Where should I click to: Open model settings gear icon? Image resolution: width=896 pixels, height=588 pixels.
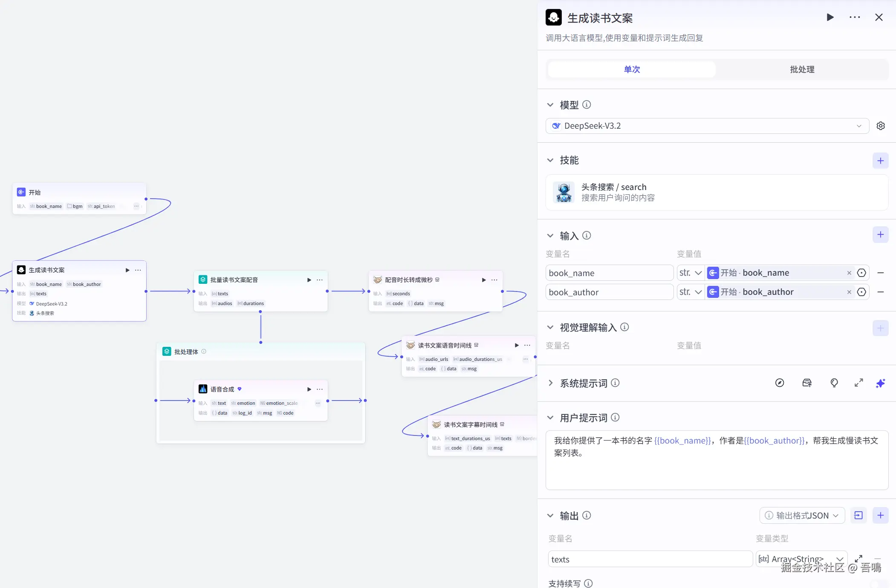coord(880,126)
